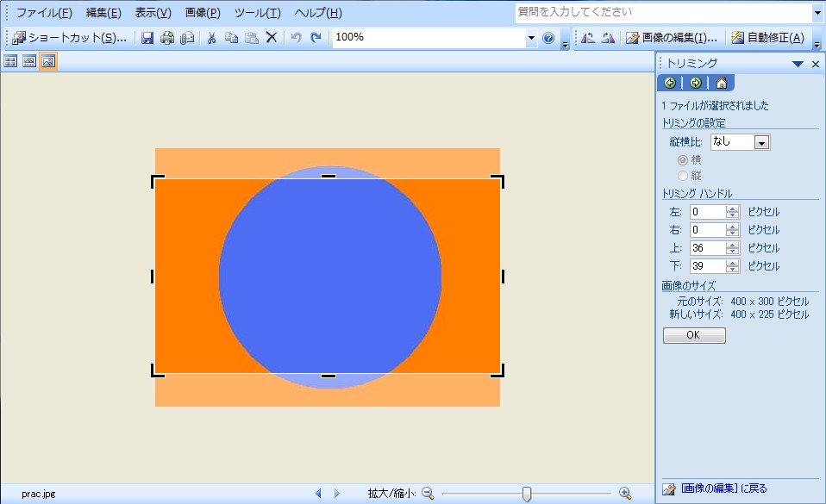Open the 画像(P) menu

coord(203,13)
